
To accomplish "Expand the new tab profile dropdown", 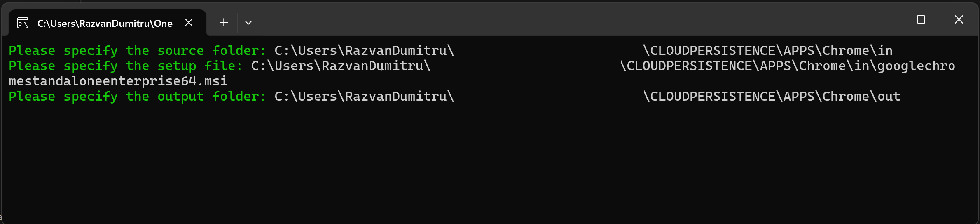I will [x=248, y=23].
